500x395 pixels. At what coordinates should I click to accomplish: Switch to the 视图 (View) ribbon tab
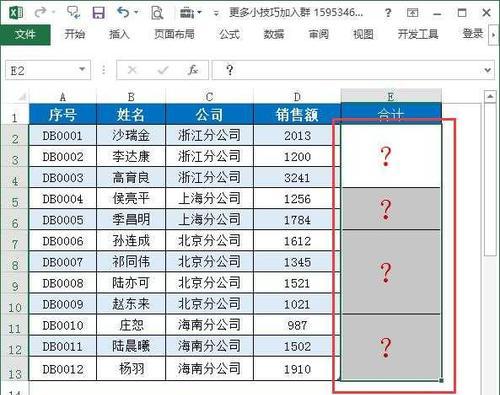tap(363, 34)
